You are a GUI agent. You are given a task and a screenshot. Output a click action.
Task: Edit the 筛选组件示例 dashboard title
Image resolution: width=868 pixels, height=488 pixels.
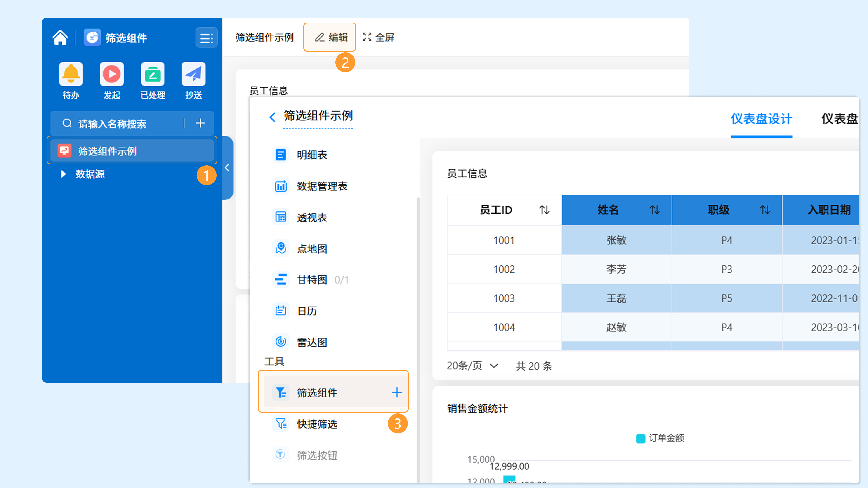click(318, 116)
